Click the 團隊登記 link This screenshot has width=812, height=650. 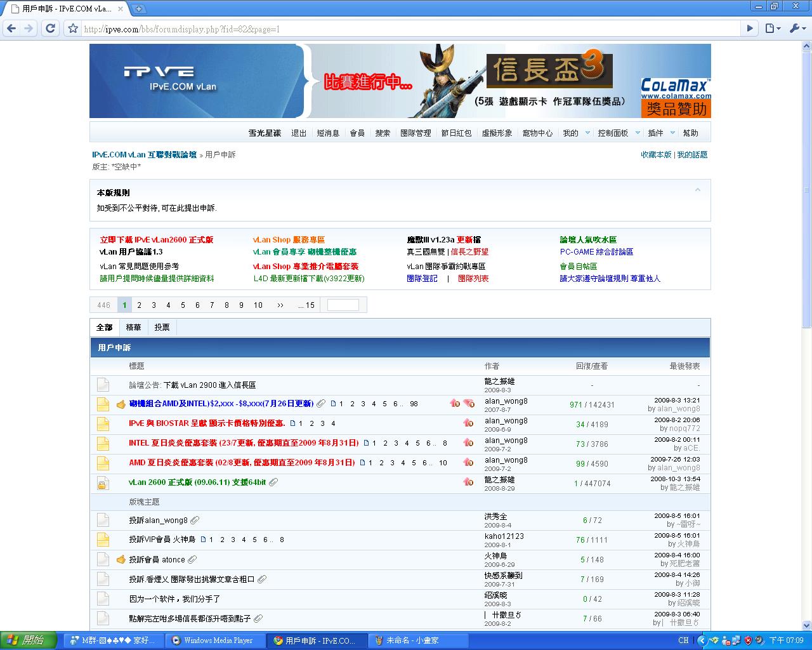(422, 279)
